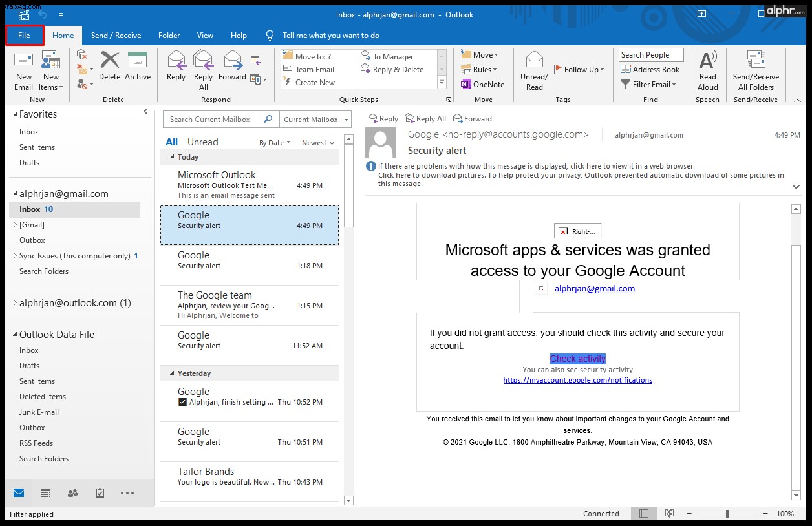Click the To Manager quick step
This screenshot has height=526, width=812.
click(387, 57)
